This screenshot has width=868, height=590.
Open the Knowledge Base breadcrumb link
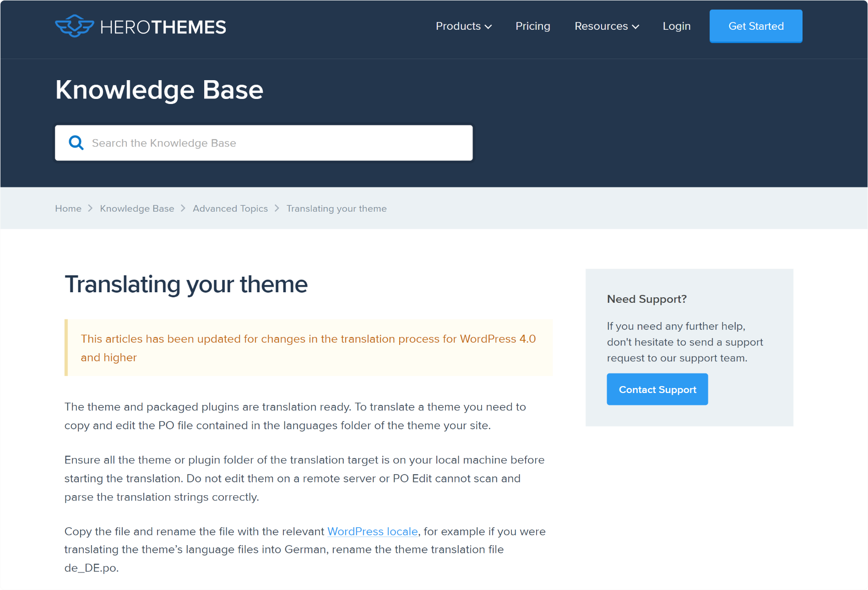[x=137, y=208]
